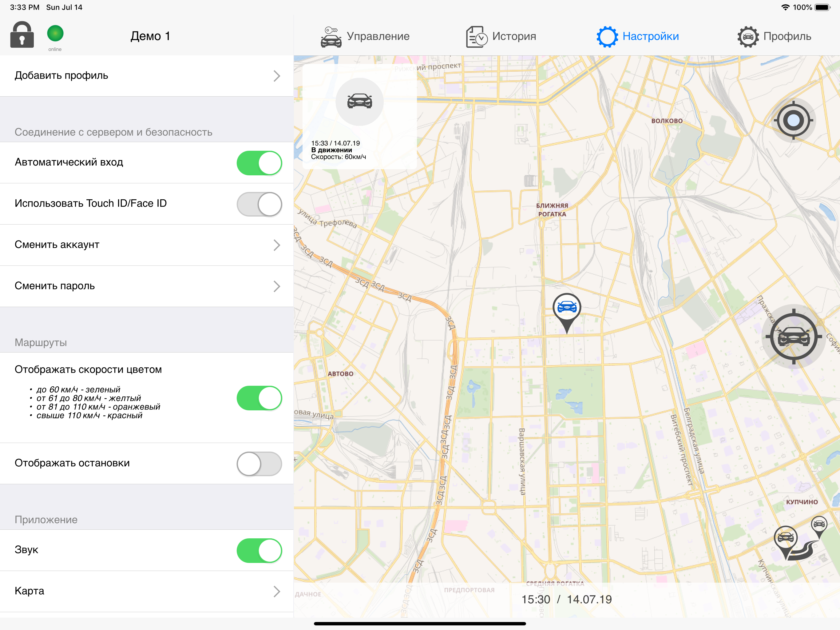
Task: Tap the home indicator bar
Action: click(x=420, y=624)
